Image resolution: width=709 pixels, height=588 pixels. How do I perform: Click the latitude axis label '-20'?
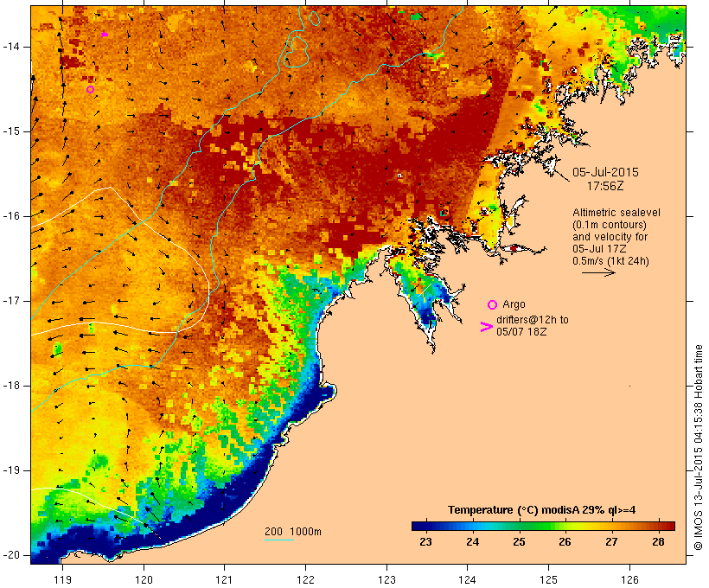pyautogui.click(x=10, y=555)
